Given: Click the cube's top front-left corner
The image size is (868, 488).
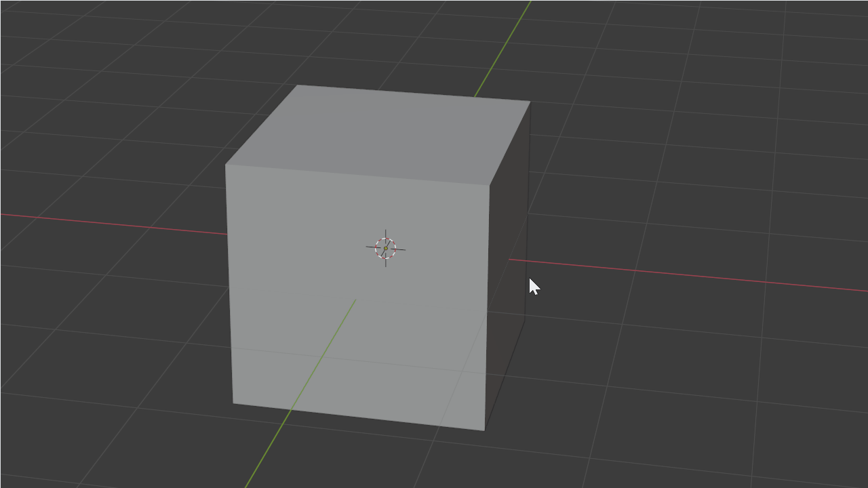Looking at the screenshot, I should click(x=226, y=165).
